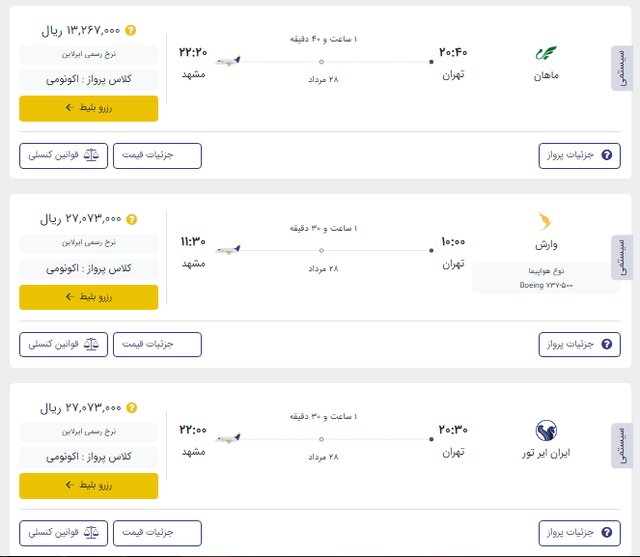Viewport: 640px width, 557px height.
Task: Click airplane icon on Mahan flight route
Action: point(227,61)
